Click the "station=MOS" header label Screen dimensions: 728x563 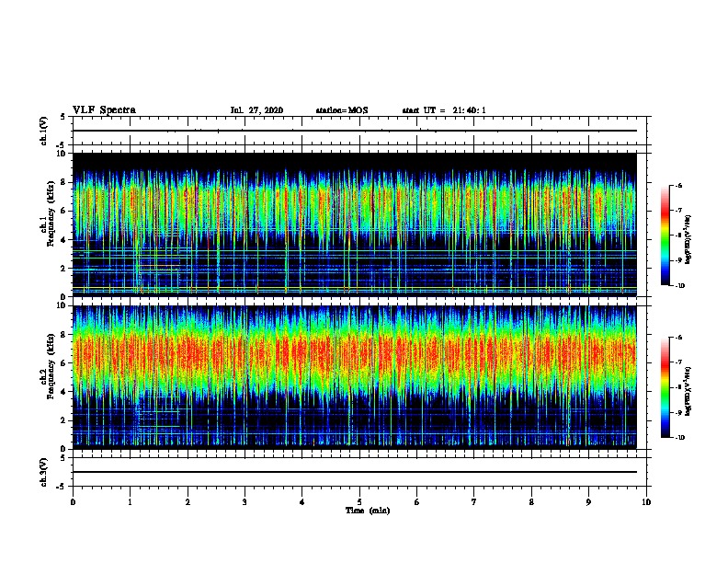342,110
